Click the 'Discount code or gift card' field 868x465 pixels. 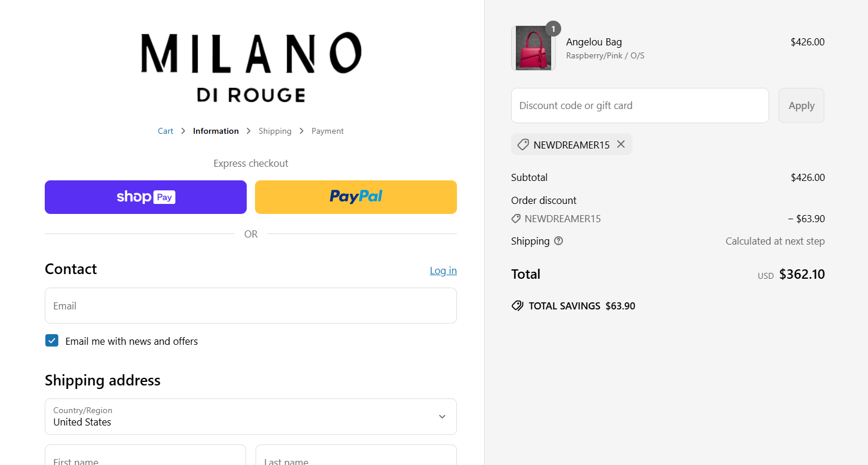[640, 105]
